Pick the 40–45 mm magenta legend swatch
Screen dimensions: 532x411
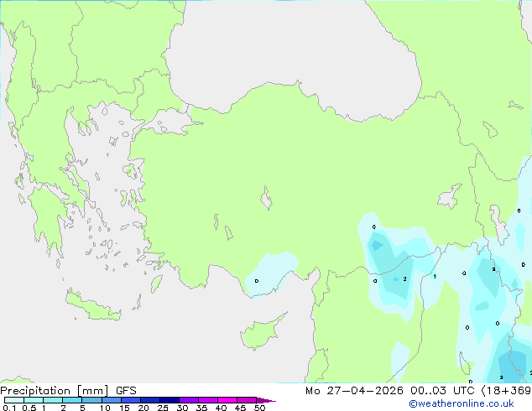(227, 400)
